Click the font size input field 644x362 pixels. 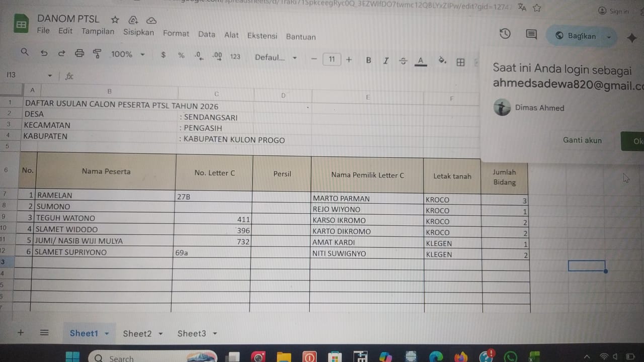coord(332,59)
